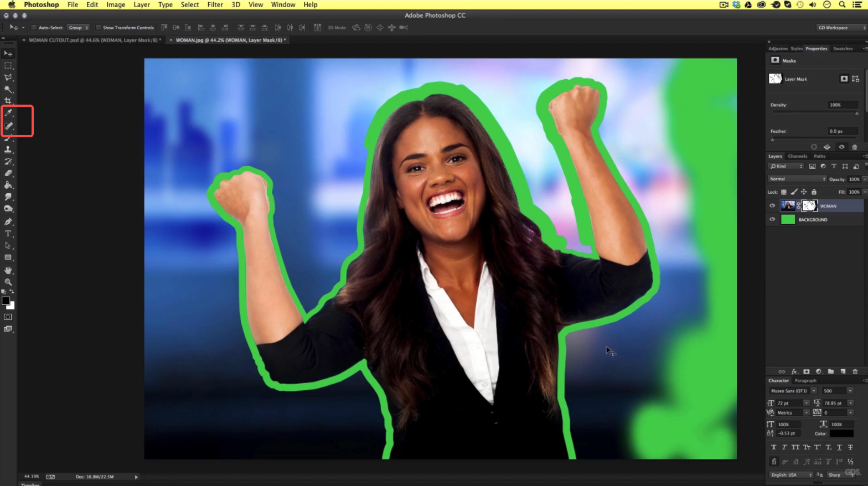
Task: Open the Character text color swatch
Action: click(841, 433)
